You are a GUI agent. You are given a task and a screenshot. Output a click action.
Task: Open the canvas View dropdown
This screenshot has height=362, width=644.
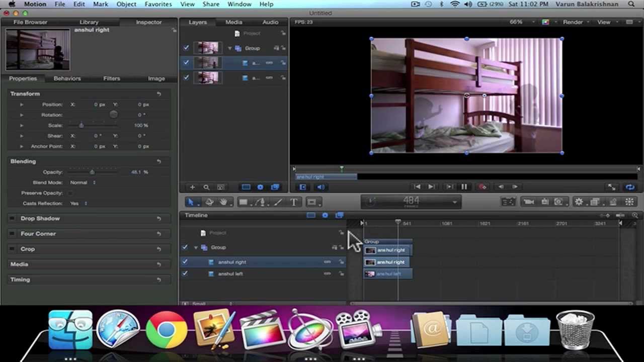coord(606,22)
